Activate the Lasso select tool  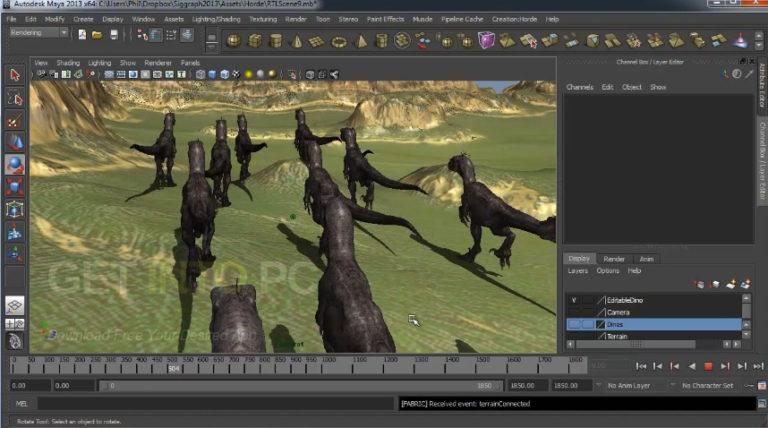click(x=14, y=98)
